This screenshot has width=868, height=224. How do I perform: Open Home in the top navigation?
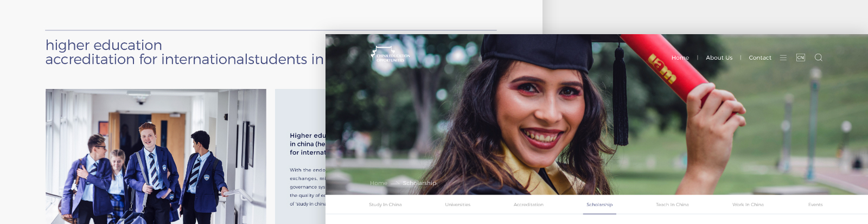(x=680, y=57)
